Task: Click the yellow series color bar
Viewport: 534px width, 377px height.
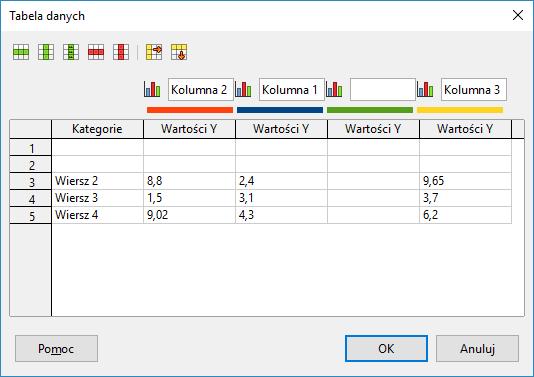Action: pyautogui.click(x=460, y=110)
